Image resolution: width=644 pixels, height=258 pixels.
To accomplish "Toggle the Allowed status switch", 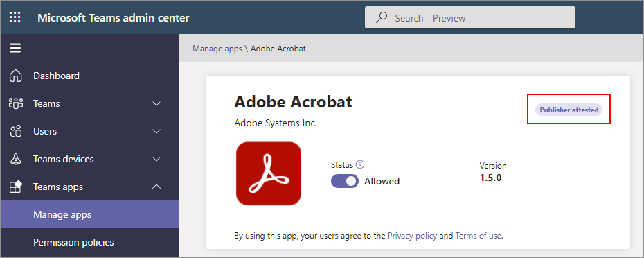I will click(x=345, y=181).
